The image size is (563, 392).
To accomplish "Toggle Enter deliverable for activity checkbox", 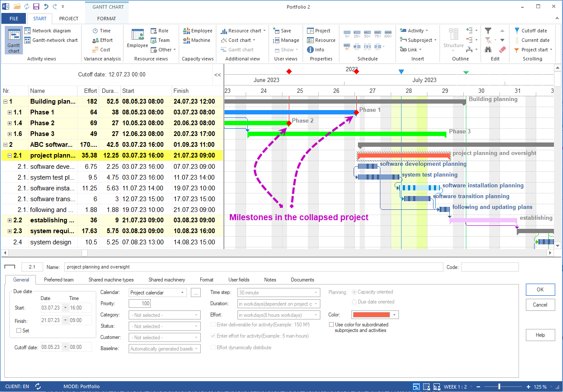I will 213,325.
